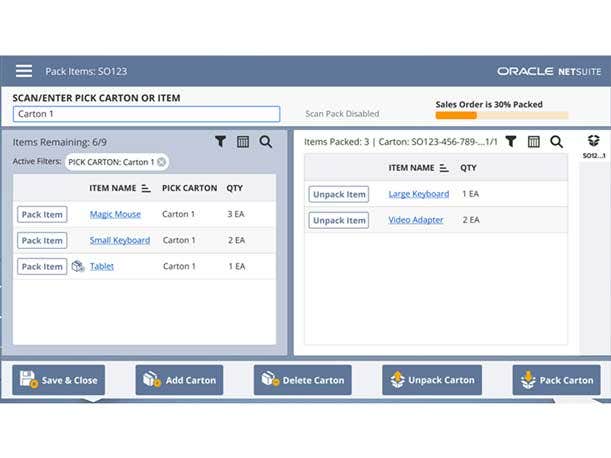611x458 pixels.
Task: Click the kit icon beside Tablet
Action: 78,266
